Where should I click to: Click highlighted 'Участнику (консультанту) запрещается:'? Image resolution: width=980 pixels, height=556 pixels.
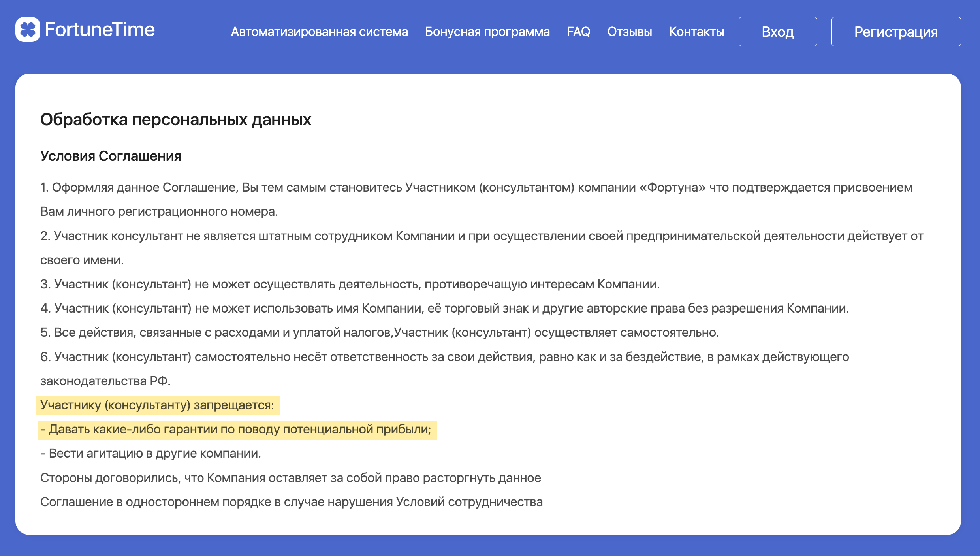point(158,405)
